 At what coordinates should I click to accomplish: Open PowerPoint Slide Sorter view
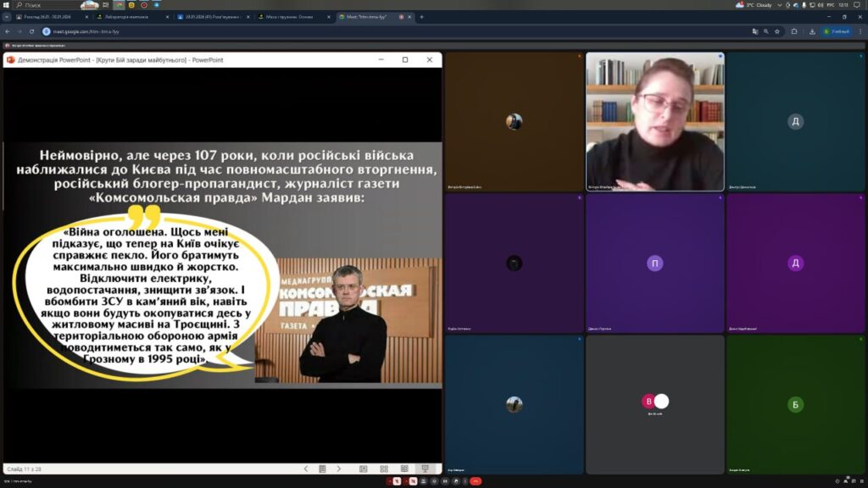pyautogui.click(x=383, y=469)
